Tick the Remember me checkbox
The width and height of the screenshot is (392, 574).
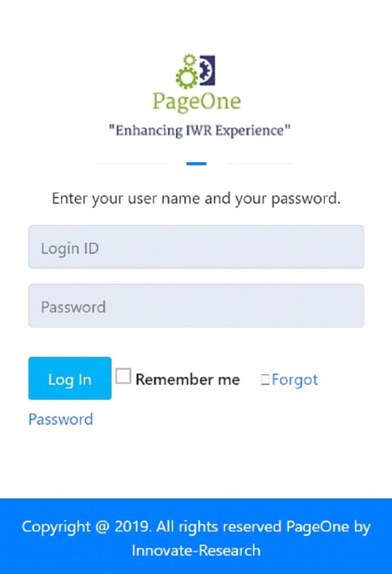(x=123, y=376)
